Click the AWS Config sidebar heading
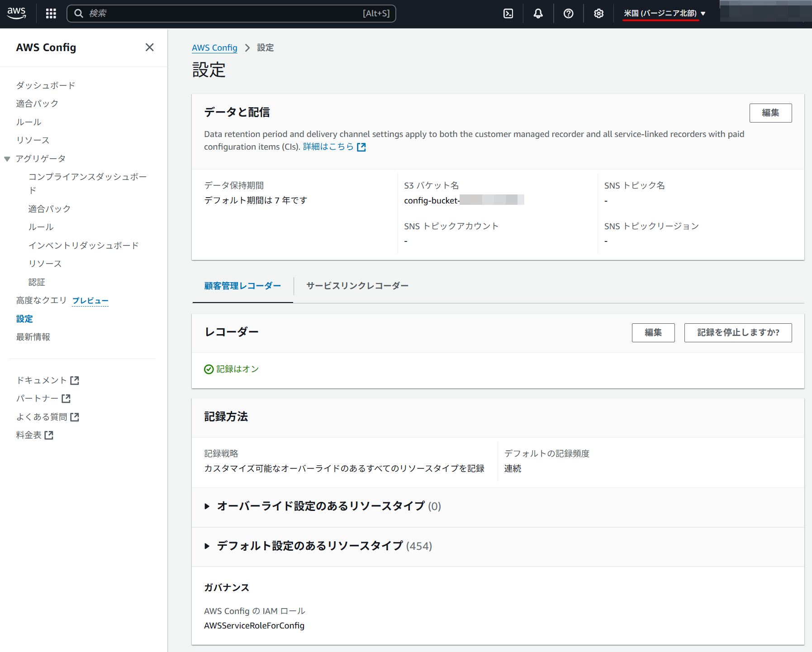The width and height of the screenshot is (812, 652). 46,47
